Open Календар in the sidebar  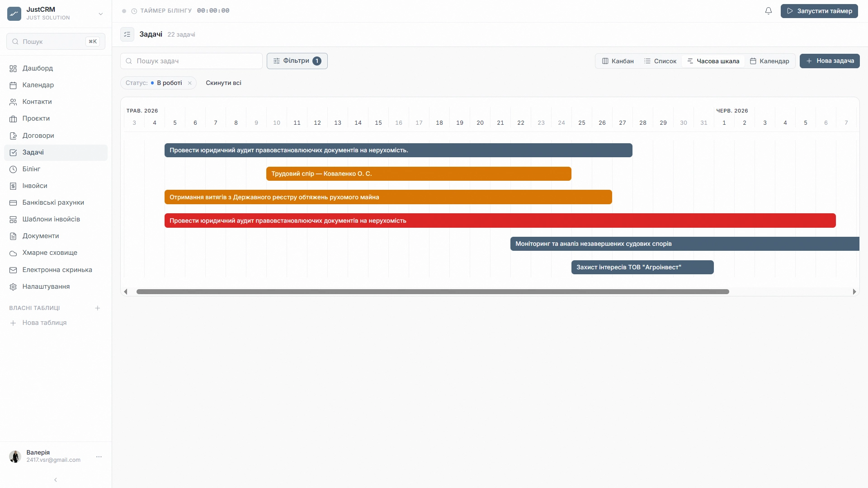(x=56, y=85)
